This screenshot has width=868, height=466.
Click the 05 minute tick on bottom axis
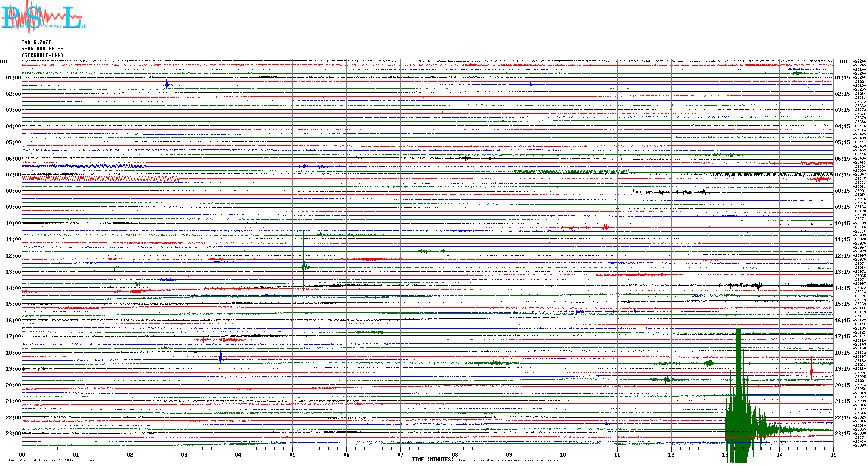tap(292, 454)
